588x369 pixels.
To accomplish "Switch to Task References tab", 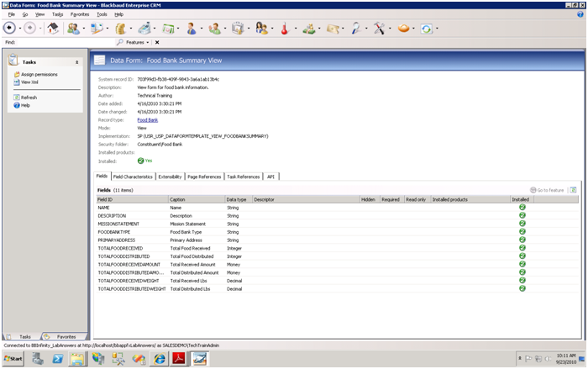I will pyautogui.click(x=244, y=177).
